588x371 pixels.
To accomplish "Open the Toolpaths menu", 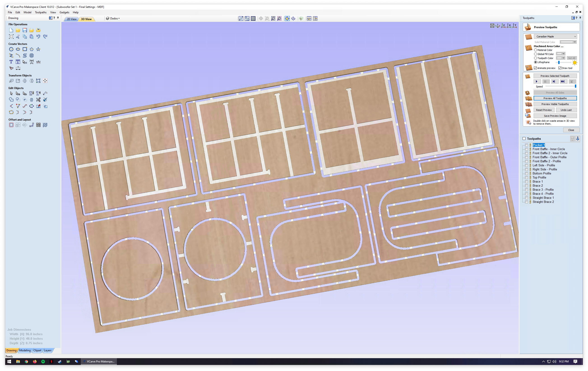I will (x=41, y=12).
